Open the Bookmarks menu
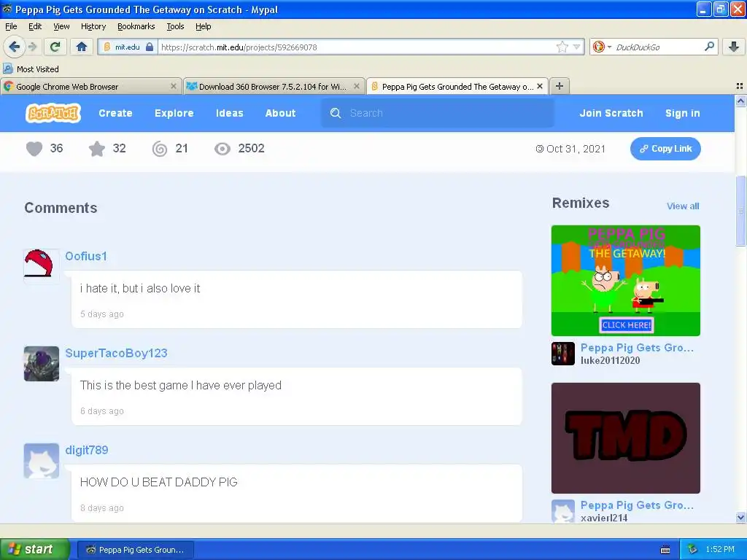 [x=136, y=26]
